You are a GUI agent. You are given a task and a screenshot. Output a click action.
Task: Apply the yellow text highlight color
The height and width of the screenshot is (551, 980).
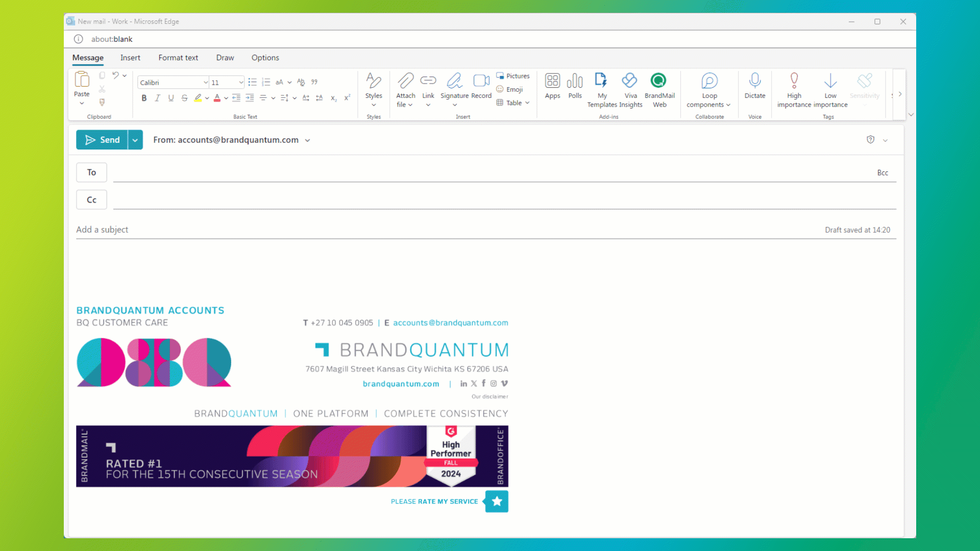coord(198,98)
